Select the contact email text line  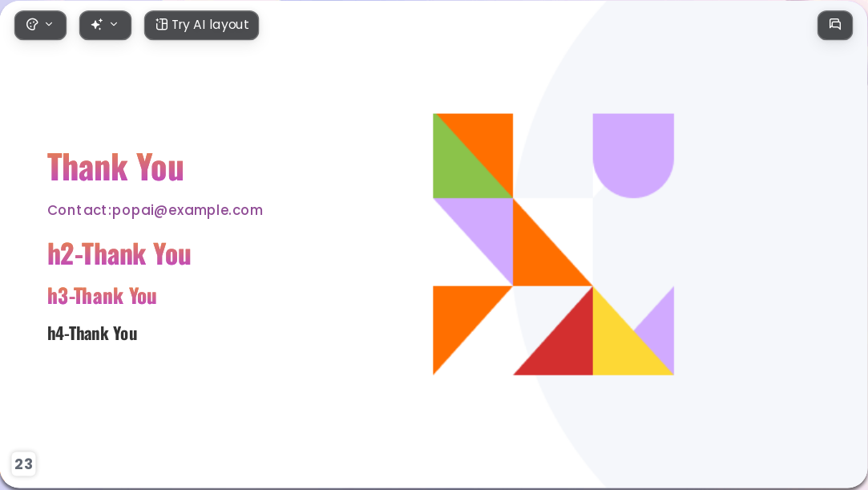[x=155, y=210]
